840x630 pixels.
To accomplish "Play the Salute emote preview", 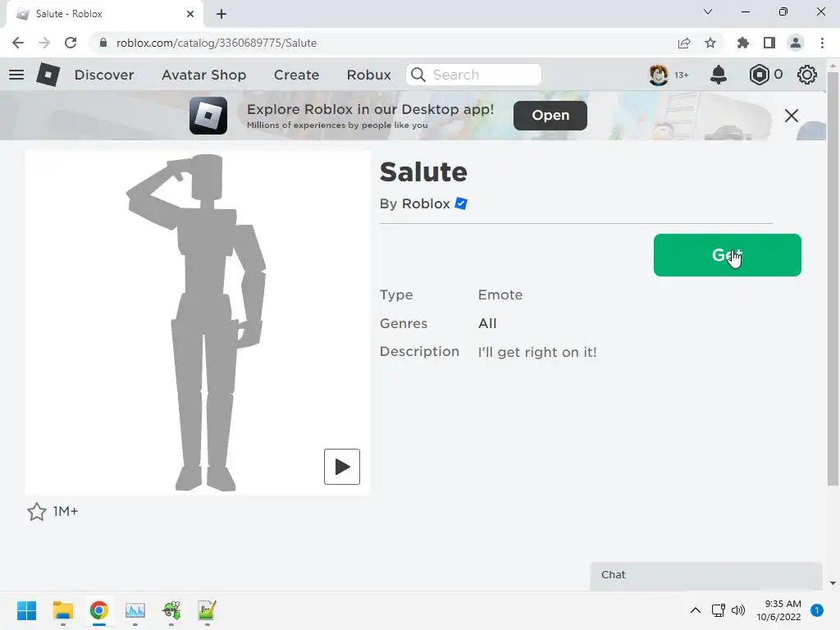I will pyautogui.click(x=342, y=467).
